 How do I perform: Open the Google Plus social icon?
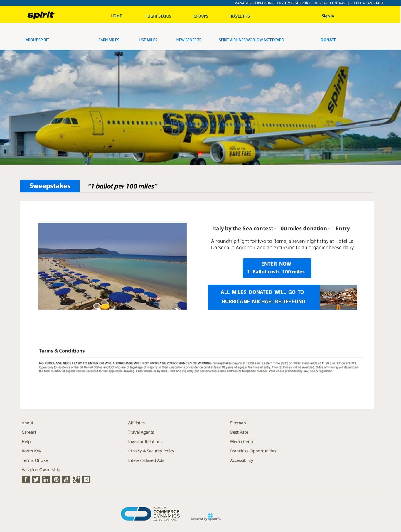(x=76, y=479)
